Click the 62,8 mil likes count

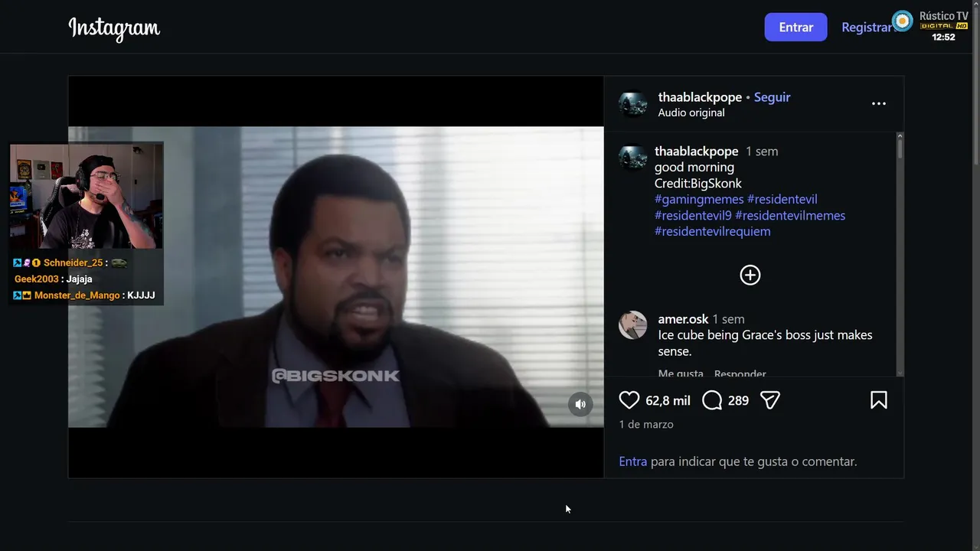click(x=668, y=401)
